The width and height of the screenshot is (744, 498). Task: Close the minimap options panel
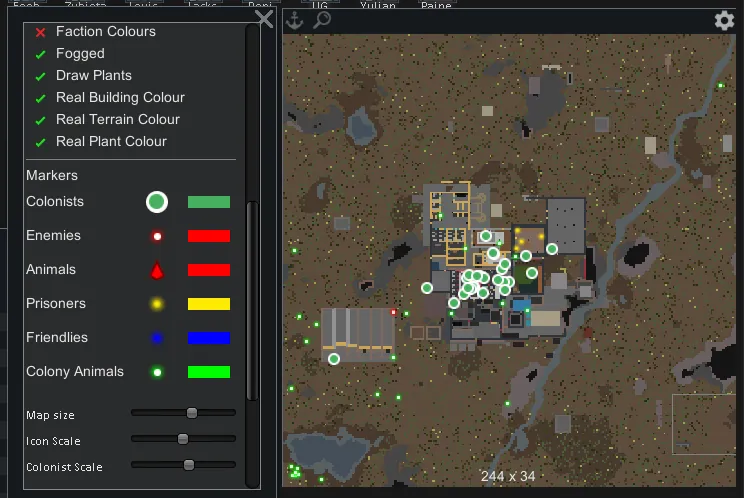click(264, 19)
